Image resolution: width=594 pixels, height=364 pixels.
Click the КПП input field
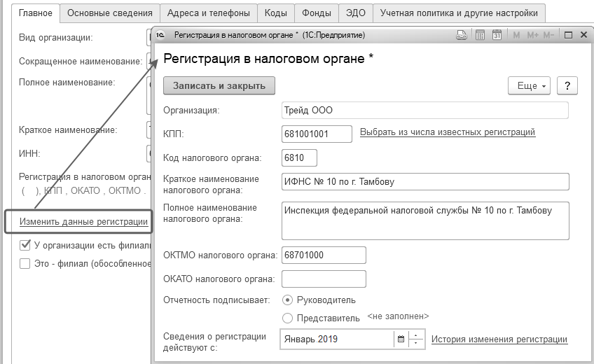[x=317, y=134]
